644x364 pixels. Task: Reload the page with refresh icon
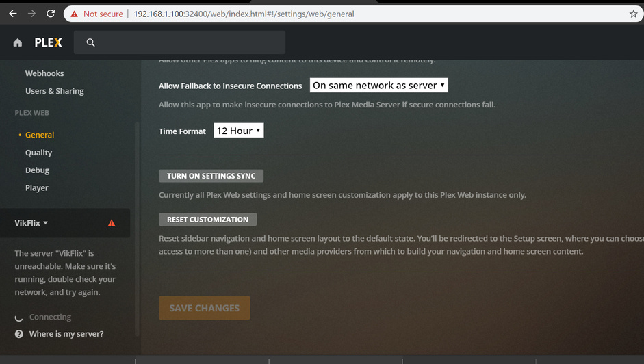point(51,14)
